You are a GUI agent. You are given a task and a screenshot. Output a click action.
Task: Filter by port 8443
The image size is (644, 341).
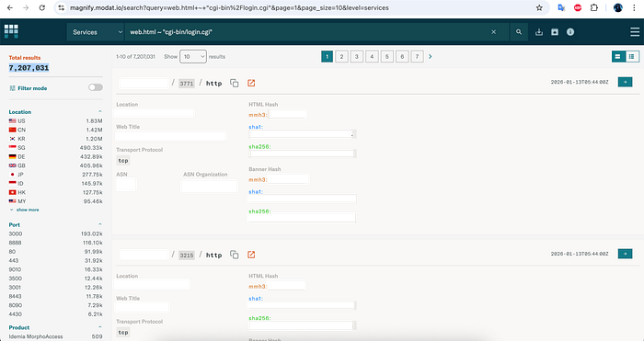55,296
